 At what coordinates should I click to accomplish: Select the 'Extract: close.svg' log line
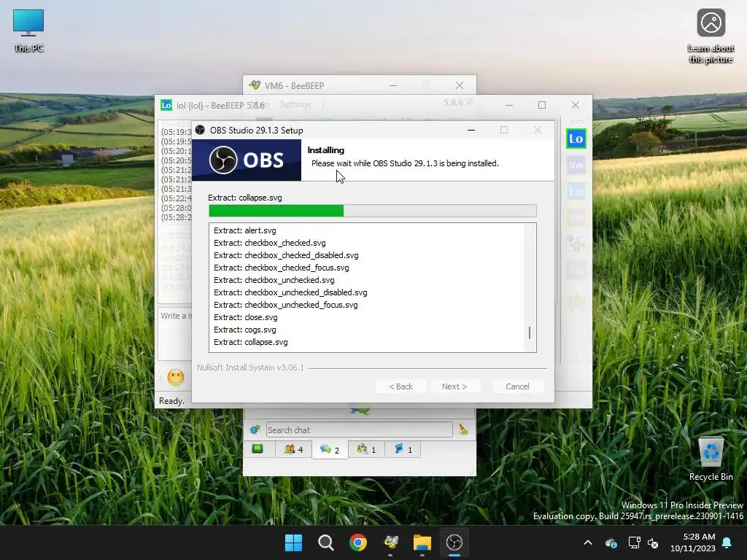(x=245, y=317)
